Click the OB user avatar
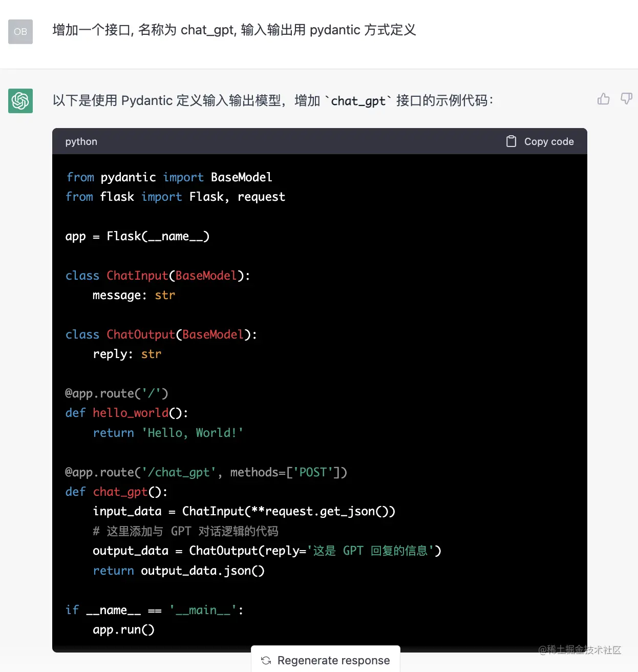This screenshot has width=638, height=672. click(x=20, y=32)
